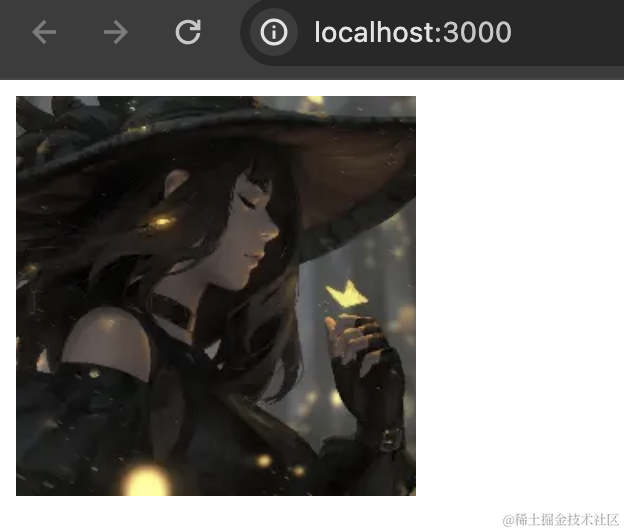
Task: Click the glowing light near the ear
Action: pyautogui.click(x=160, y=218)
